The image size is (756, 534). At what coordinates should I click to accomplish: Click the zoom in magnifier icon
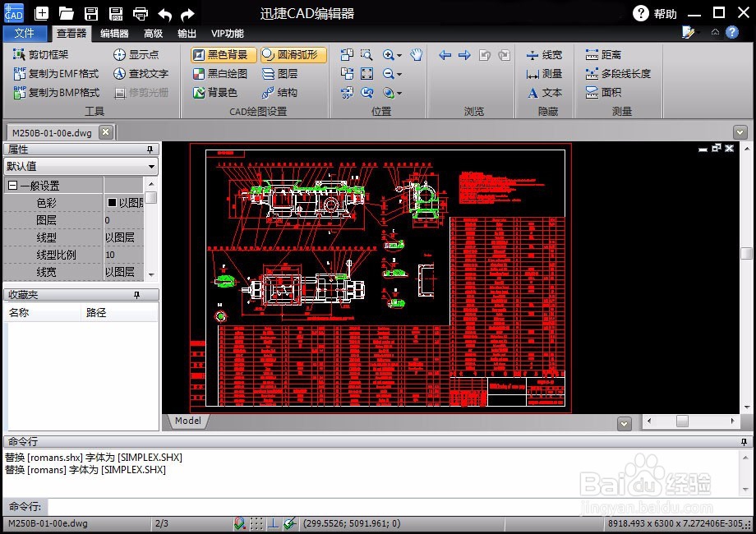389,54
